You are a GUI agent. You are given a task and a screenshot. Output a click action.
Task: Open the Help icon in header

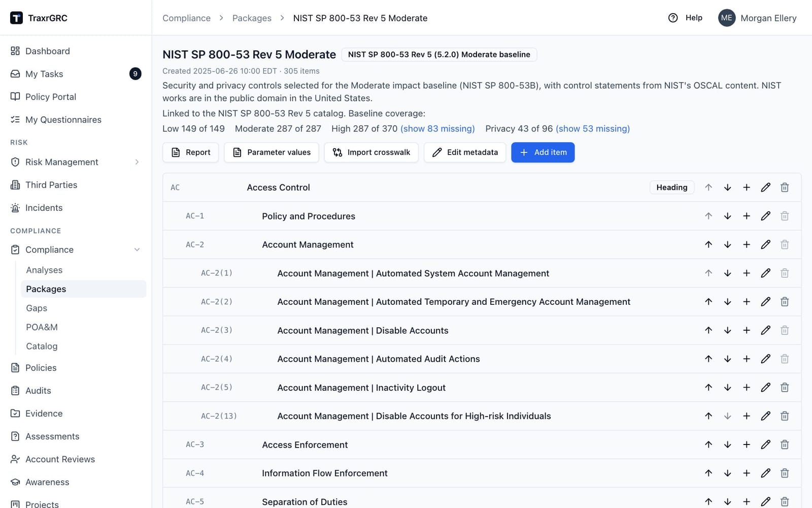(673, 18)
